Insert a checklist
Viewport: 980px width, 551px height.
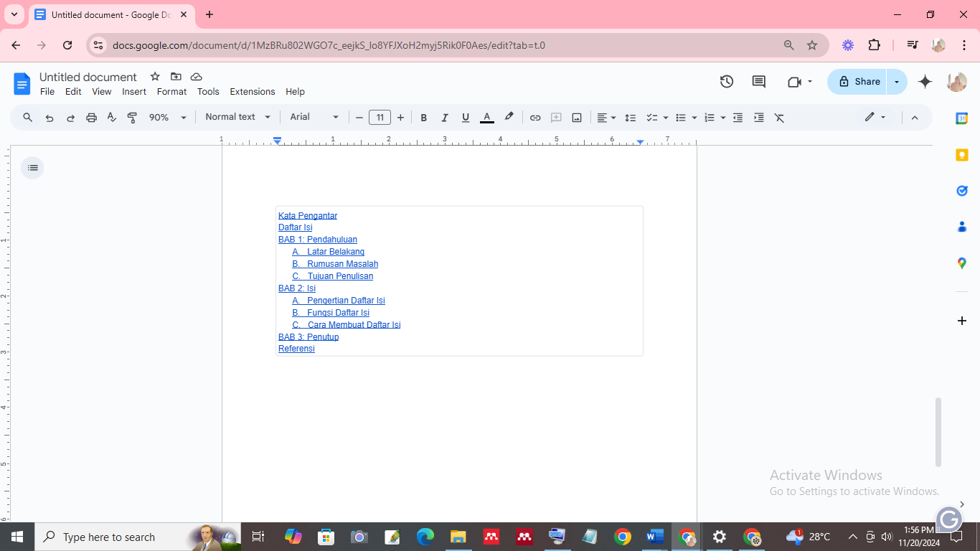[x=652, y=118]
